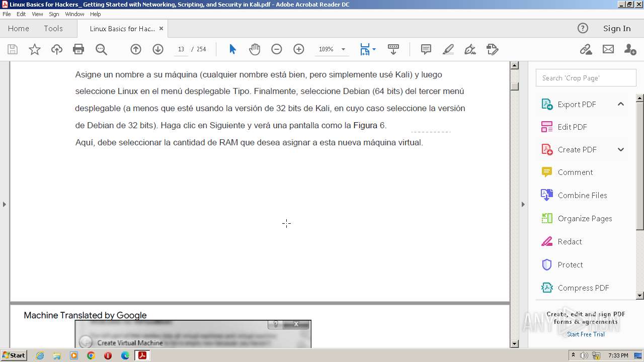
Task: Click the 7:33 PM system clock
Action: pyautogui.click(x=618, y=355)
